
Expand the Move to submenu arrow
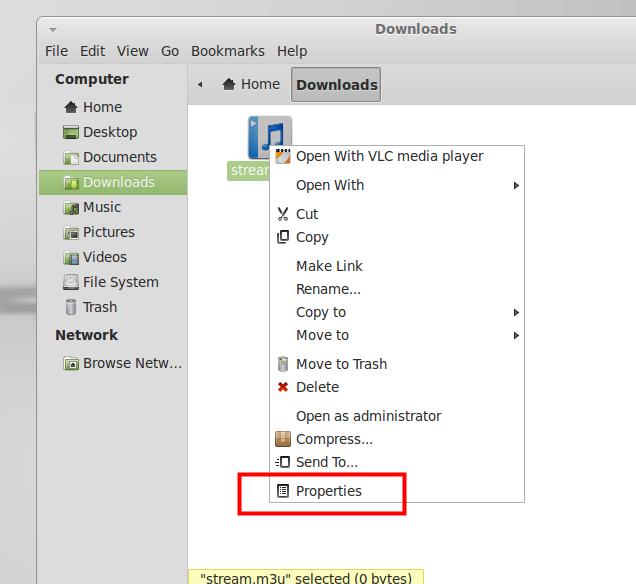pos(516,335)
